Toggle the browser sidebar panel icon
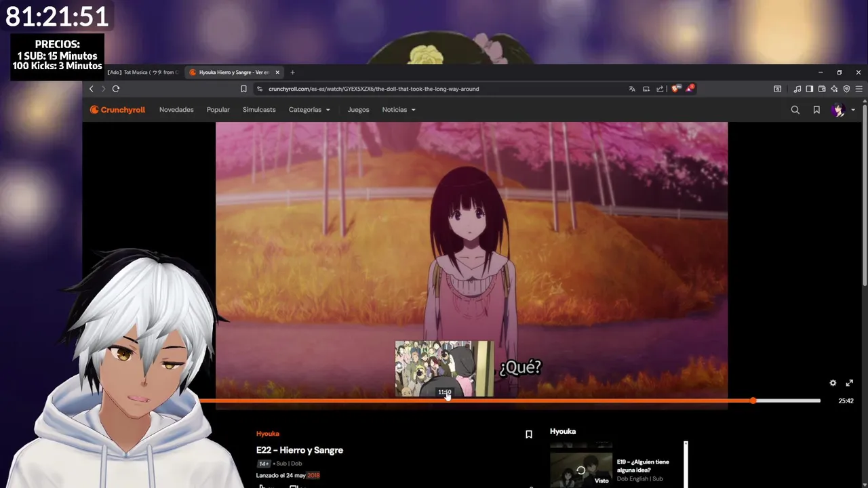Screen dimensions: 868x488 (810, 89)
